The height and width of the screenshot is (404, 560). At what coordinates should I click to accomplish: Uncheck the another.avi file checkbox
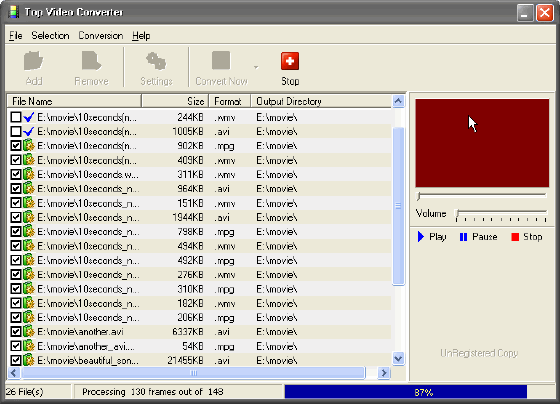[x=16, y=331]
